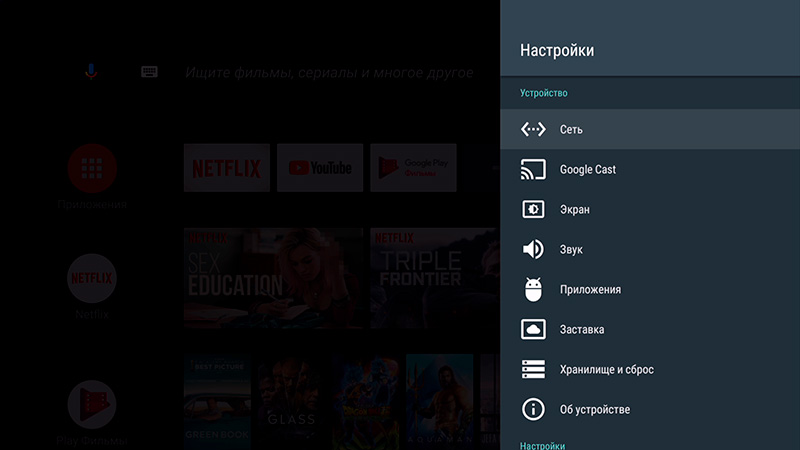Launch the Netflix app tile
This screenshot has width=800, height=450.
(x=226, y=168)
